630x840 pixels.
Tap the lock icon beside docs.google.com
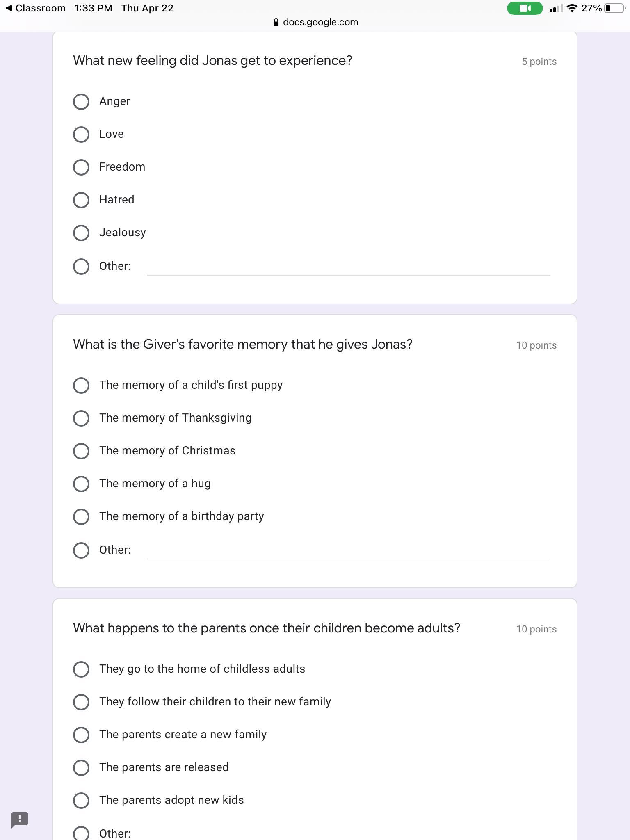pyautogui.click(x=276, y=23)
